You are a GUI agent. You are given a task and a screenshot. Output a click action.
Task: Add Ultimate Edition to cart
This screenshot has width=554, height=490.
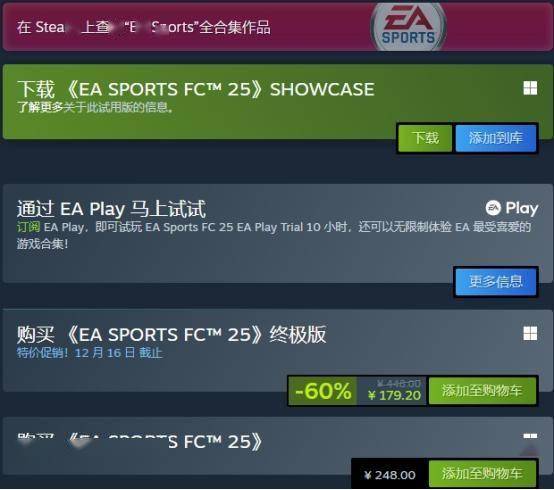[482, 391]
